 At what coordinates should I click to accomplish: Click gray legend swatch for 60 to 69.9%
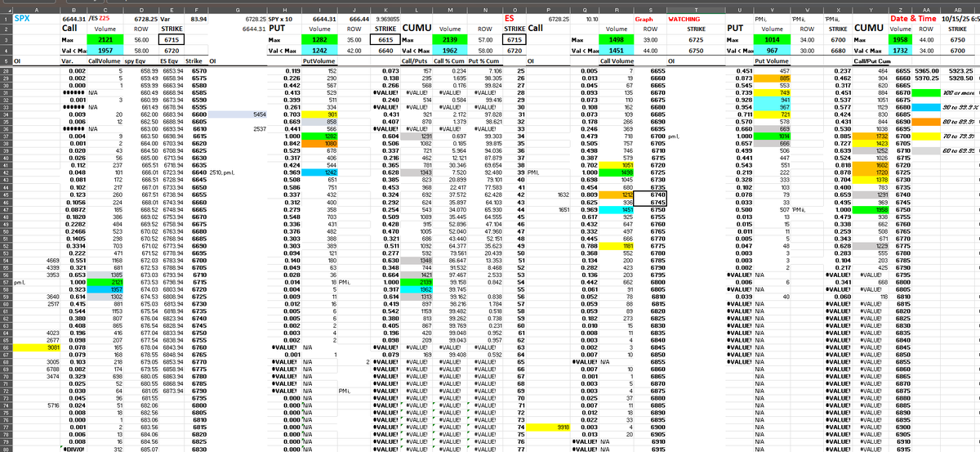point(926,150)
